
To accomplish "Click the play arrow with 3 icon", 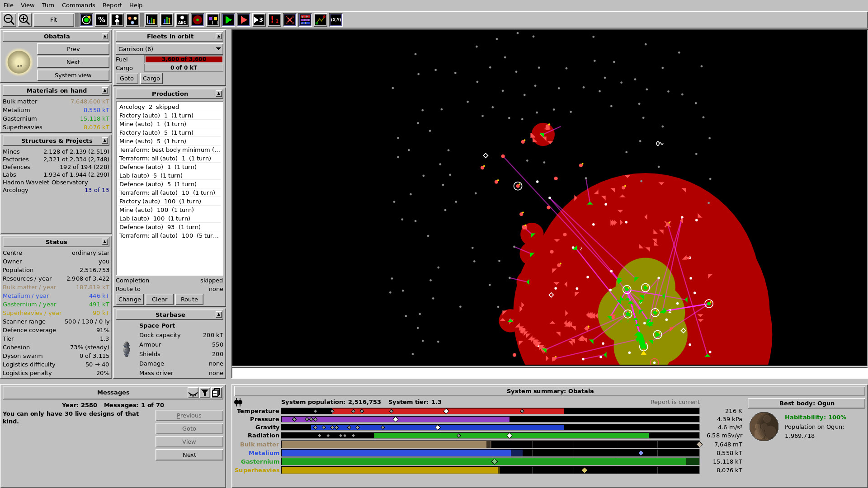I will [259, 20].
